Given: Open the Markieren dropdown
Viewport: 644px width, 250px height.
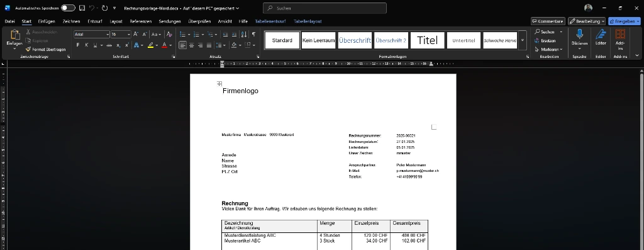Looking at the screenshot, I should (x=548, y=49).
